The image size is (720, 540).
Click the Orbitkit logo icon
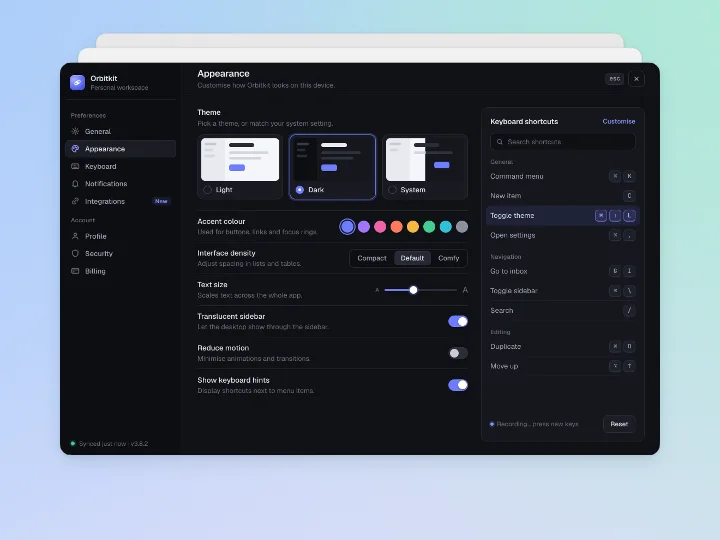click(x=77, y=83)
